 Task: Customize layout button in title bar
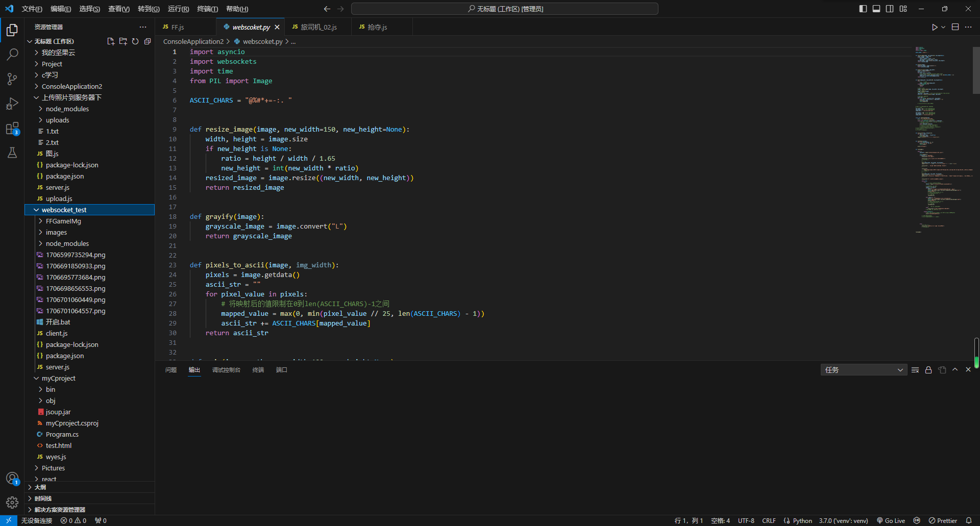(903, 9)
